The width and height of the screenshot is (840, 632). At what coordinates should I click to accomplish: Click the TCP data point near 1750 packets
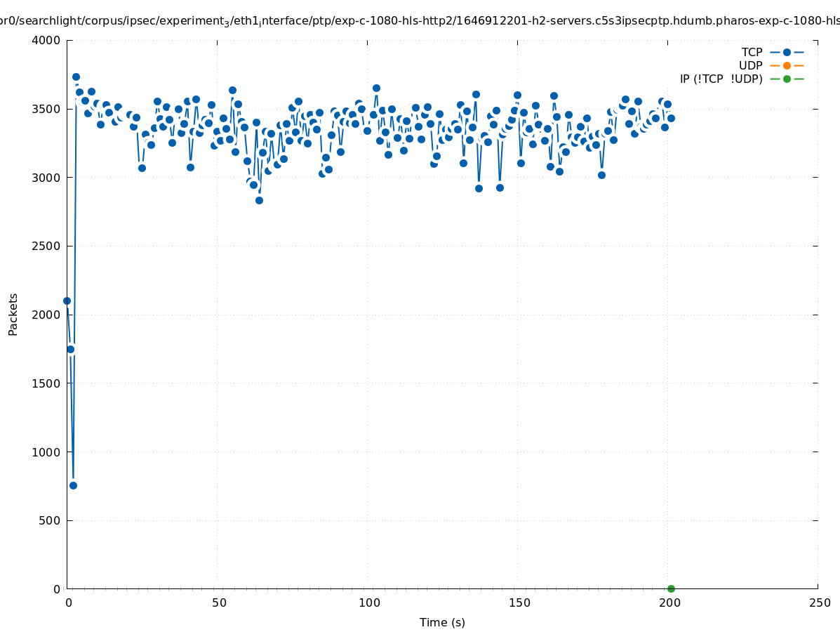[x=70, y=349]
